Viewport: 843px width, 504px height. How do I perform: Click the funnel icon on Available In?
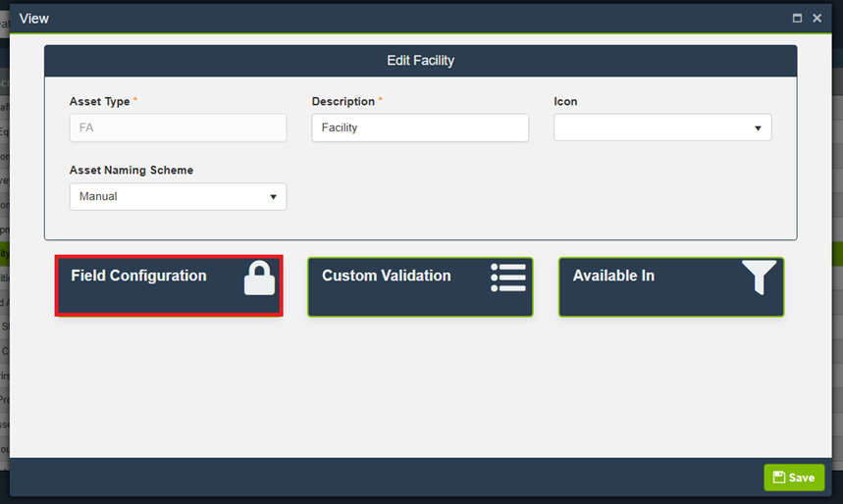759,277
